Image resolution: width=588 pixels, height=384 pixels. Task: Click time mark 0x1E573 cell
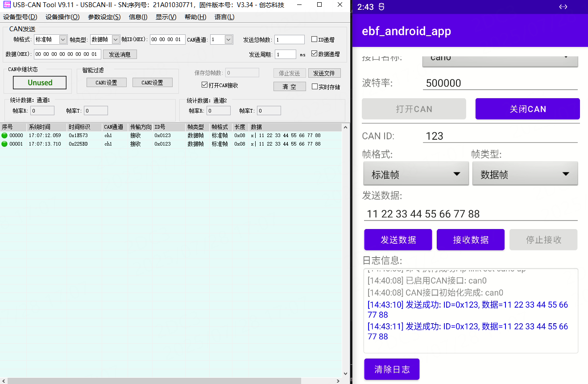(x=78, y=135)
